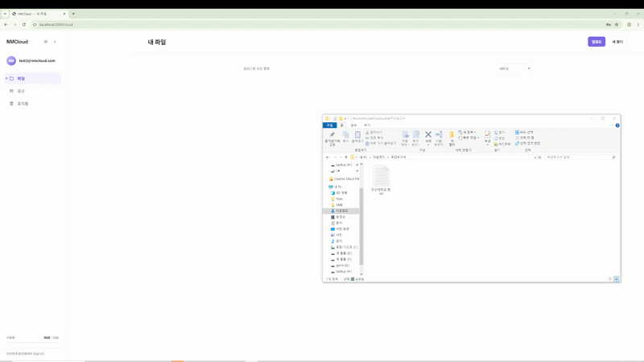Switch to the Share tab in Explorer ribbon
The height and width of the screenshot is (362, 644).
[x=353, y=125]
